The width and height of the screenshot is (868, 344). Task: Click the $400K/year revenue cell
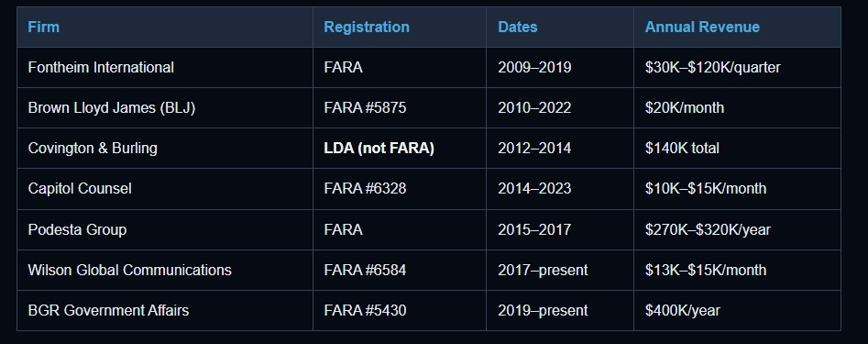pyautogui.click(x=737, y=311)
